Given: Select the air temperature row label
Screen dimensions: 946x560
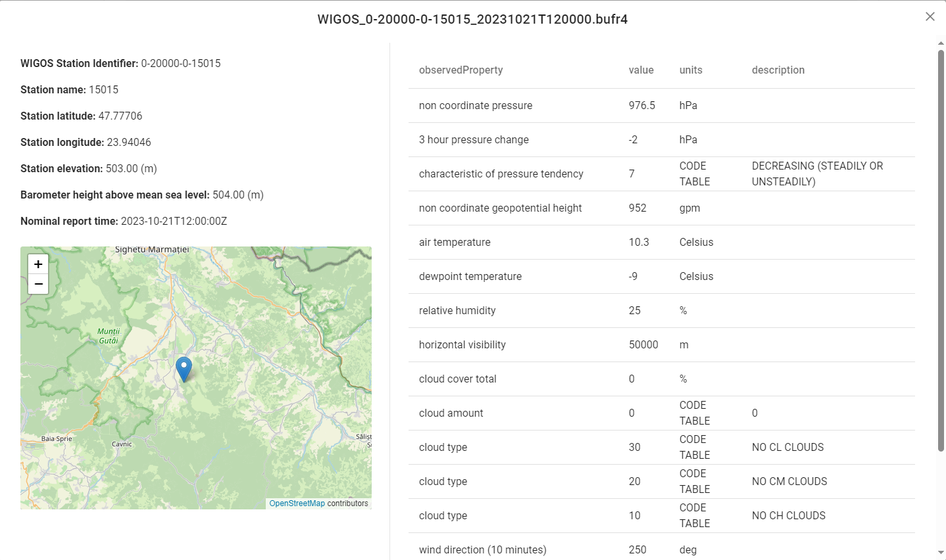Looking at the screenshot, I should [455, 243].
